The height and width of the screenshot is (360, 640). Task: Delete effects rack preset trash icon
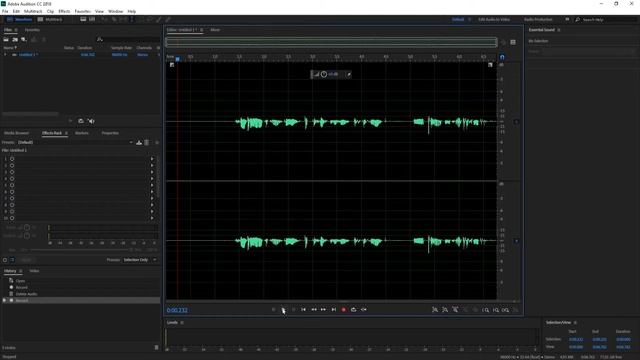pyautogui.click(x=147, y=142)
